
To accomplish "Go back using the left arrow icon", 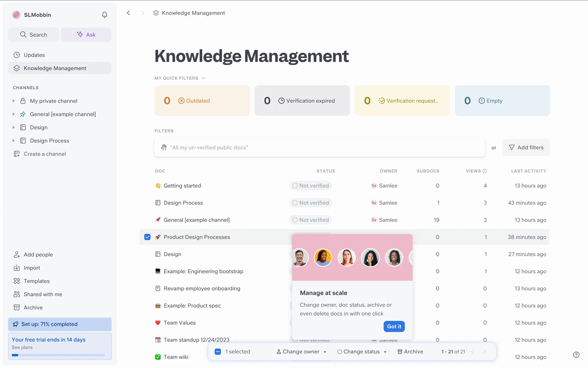I will point(129,13).
